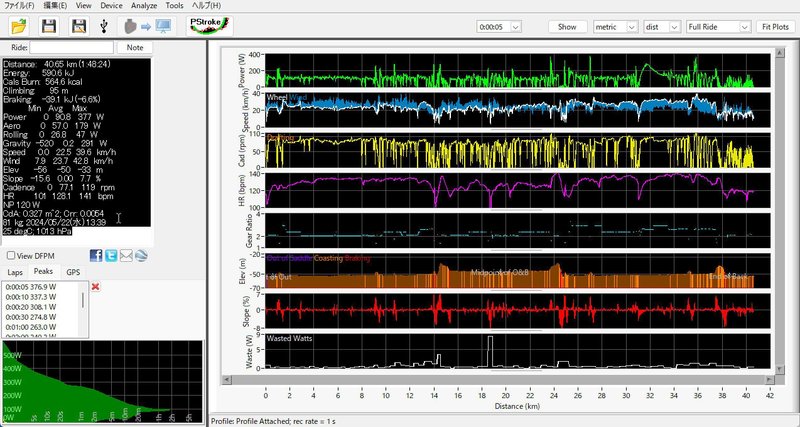Viewport: 800px width, 427px height.
Task: Click the CdA 0.327 m^2 summary line
Action: 54,214
